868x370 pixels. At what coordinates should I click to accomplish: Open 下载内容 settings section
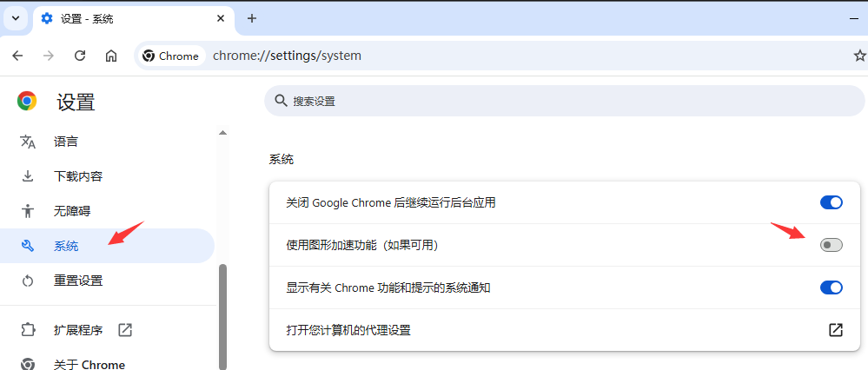click(x=78, y=176)
